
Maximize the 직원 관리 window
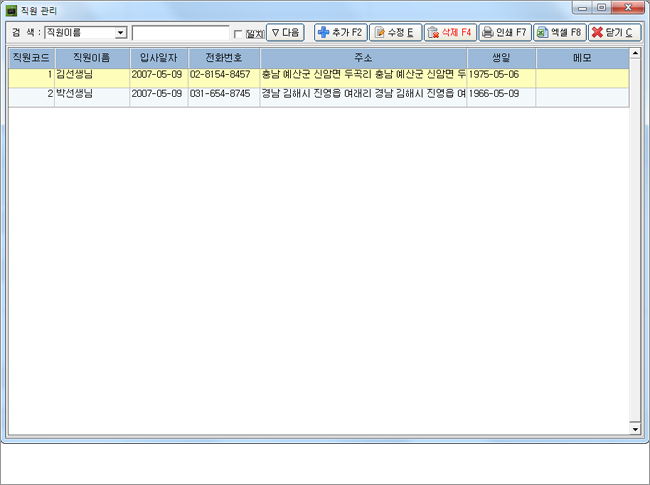coord(602,8)
